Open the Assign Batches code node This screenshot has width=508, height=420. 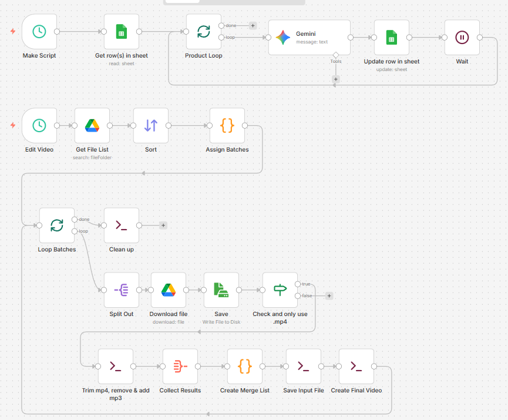(x=227, y=125)
